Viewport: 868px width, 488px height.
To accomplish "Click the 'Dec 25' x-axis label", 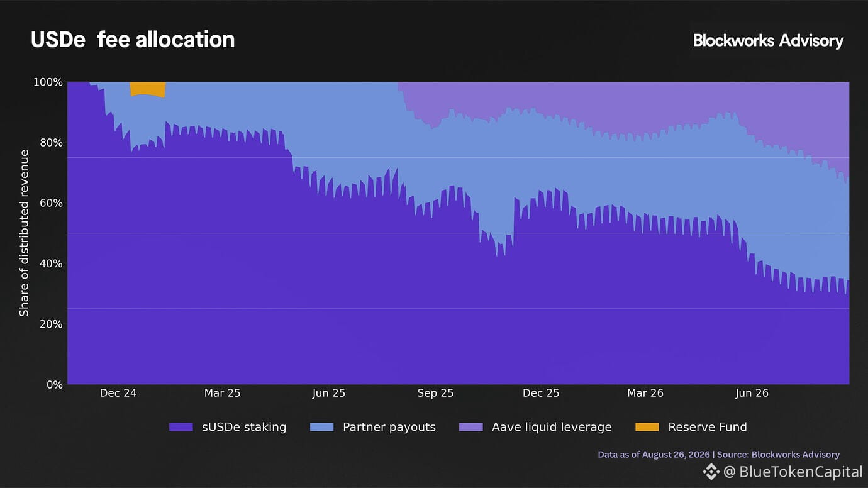I will click(x=541, y=393).
